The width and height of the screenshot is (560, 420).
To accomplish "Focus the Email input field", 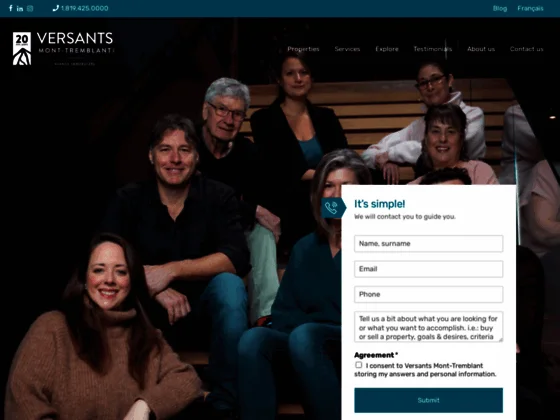I will click(x=429, y=269).
